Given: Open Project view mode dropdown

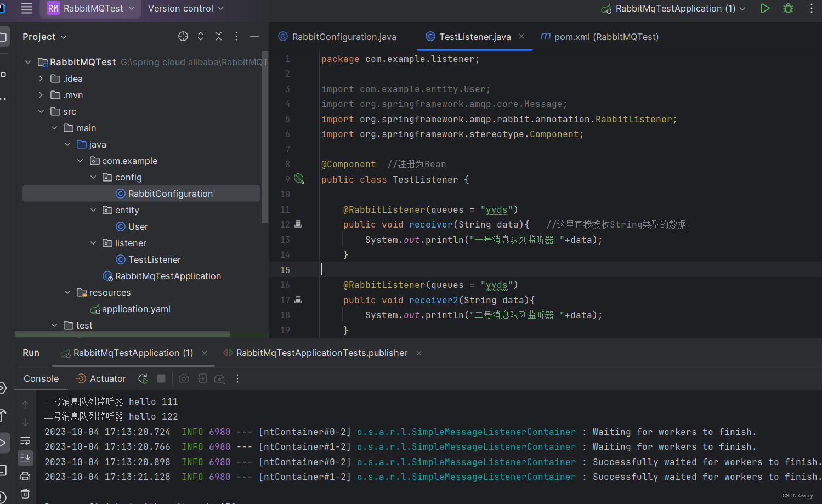Looking at the screenshot, I should click(44, 37).
